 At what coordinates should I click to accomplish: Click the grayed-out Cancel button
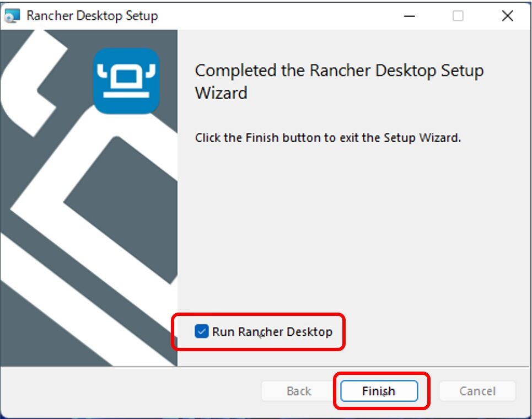pos(477,391)
